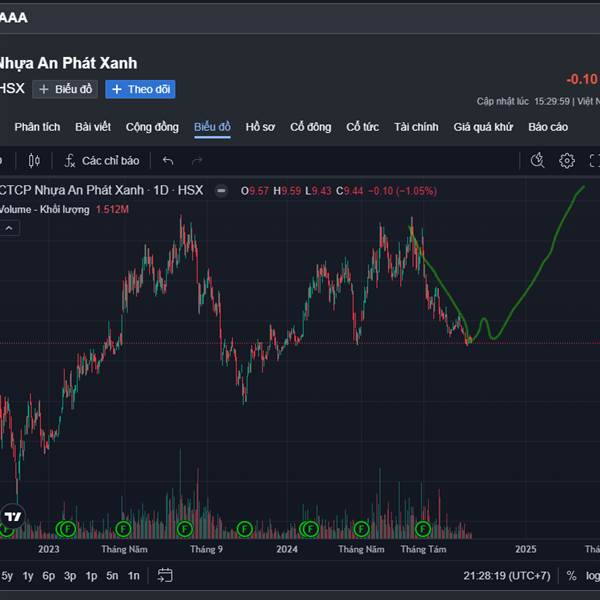Set chart range to 5n
Screen dimensions: 600x600
112,576
